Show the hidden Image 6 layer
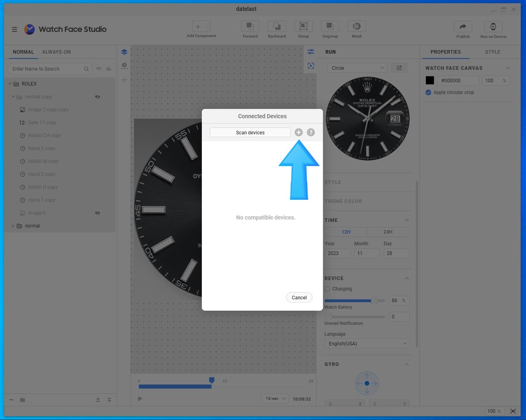 pyautogui.click(x=97, y=213)
